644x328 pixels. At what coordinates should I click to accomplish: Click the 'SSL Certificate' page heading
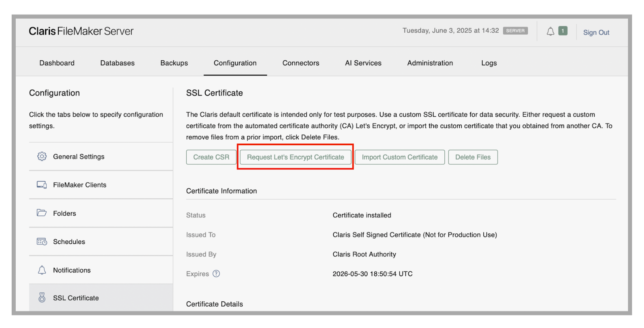point(215,93)
